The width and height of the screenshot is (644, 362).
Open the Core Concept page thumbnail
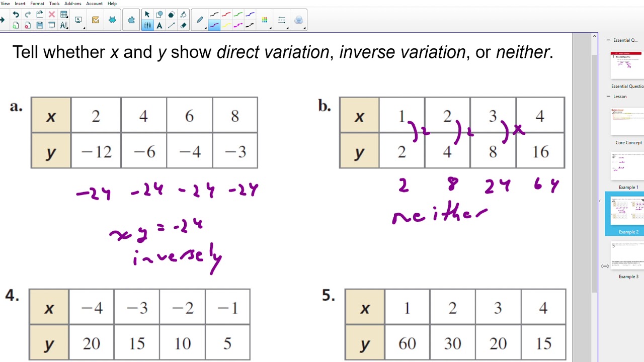[x=627, y=122]
